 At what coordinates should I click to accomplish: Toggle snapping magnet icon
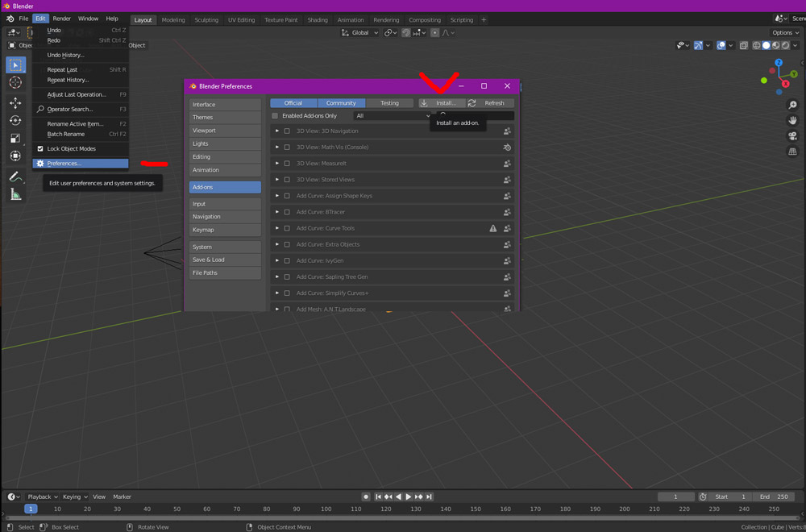[406, 33]
